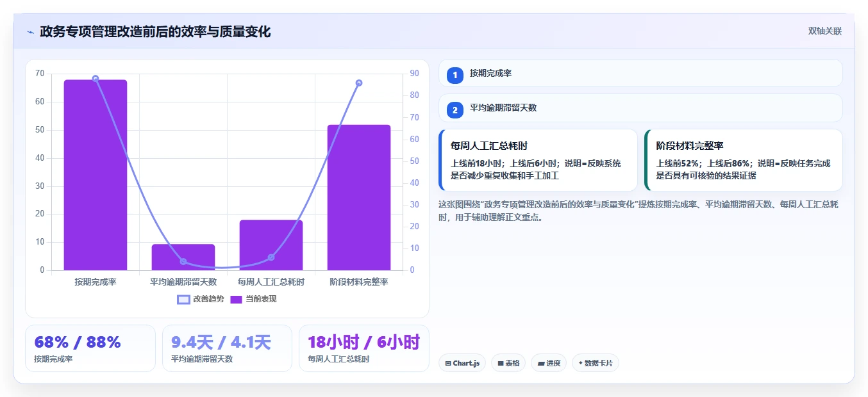Click the 进度 tag

[549, 363]
